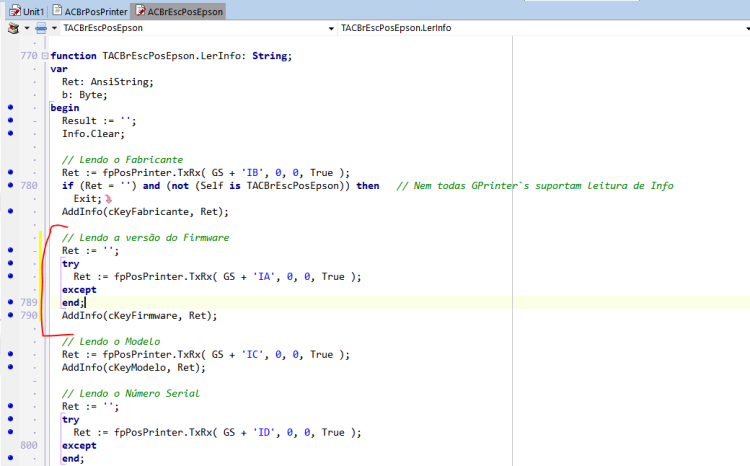750x466 pixels.
Task: Toggle breakpoint on the GS + 'IC' line
Action: [11, 354]
